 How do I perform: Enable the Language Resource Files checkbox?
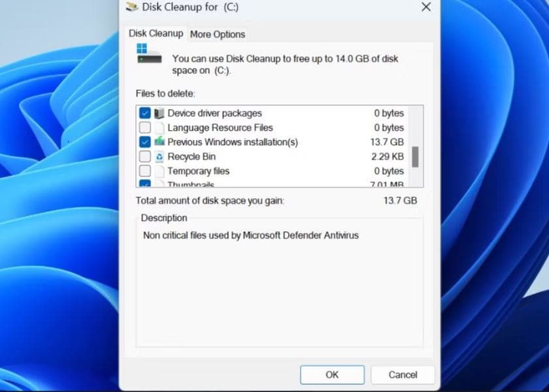pyautogui.click(x=145, y=128)
